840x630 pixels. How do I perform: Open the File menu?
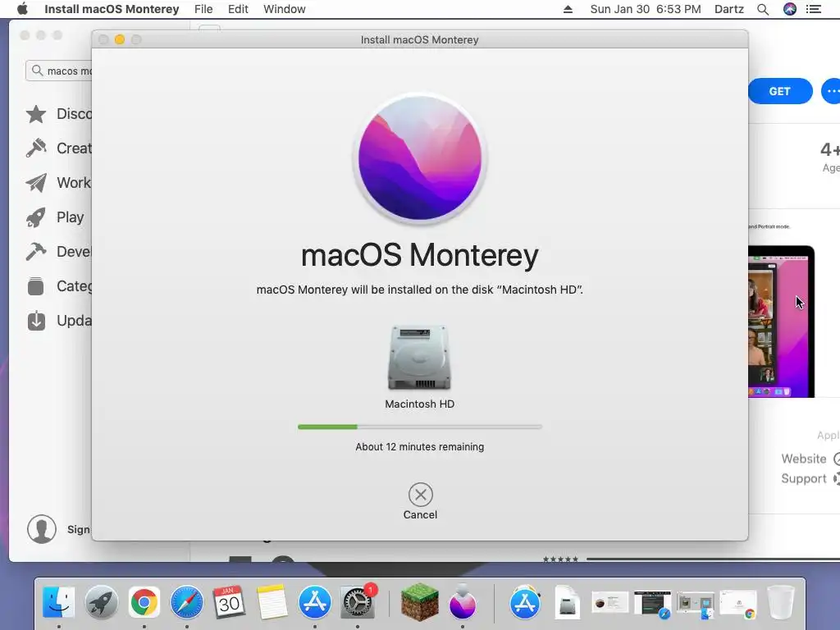pos(203,9)
